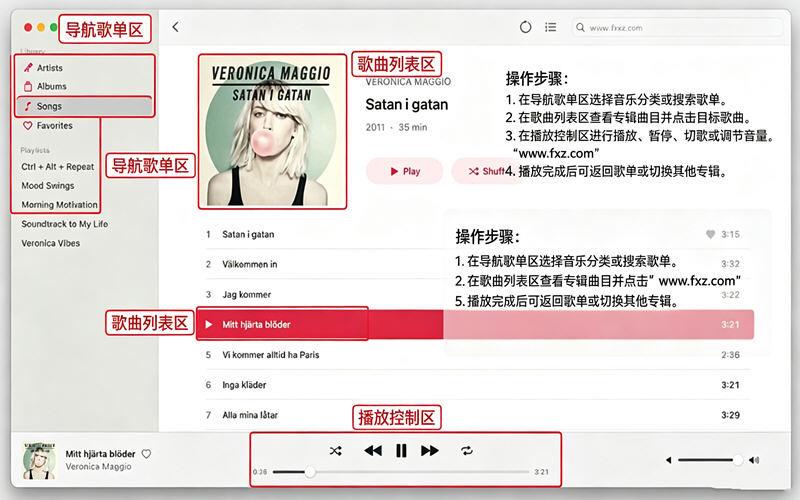Click the low-volume speaker icon
The image size is (800, 500).
pos(668,460)
